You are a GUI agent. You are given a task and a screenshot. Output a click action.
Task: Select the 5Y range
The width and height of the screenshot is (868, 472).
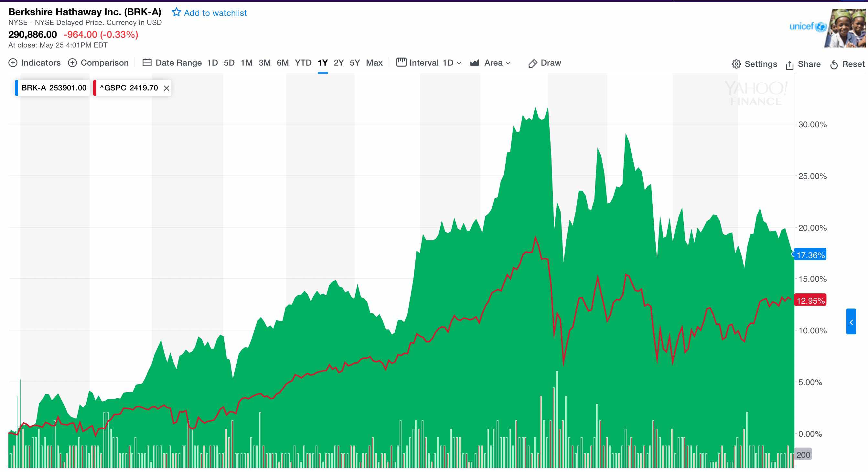(355, 63)
